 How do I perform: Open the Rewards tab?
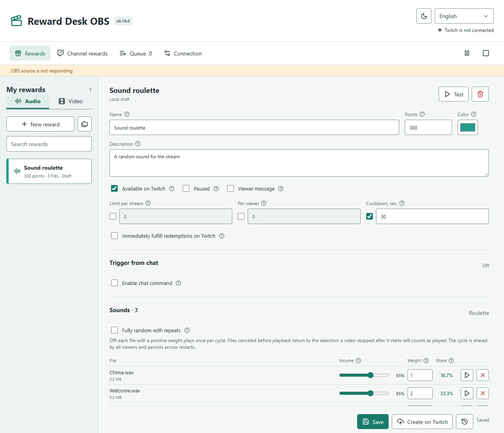30,53
